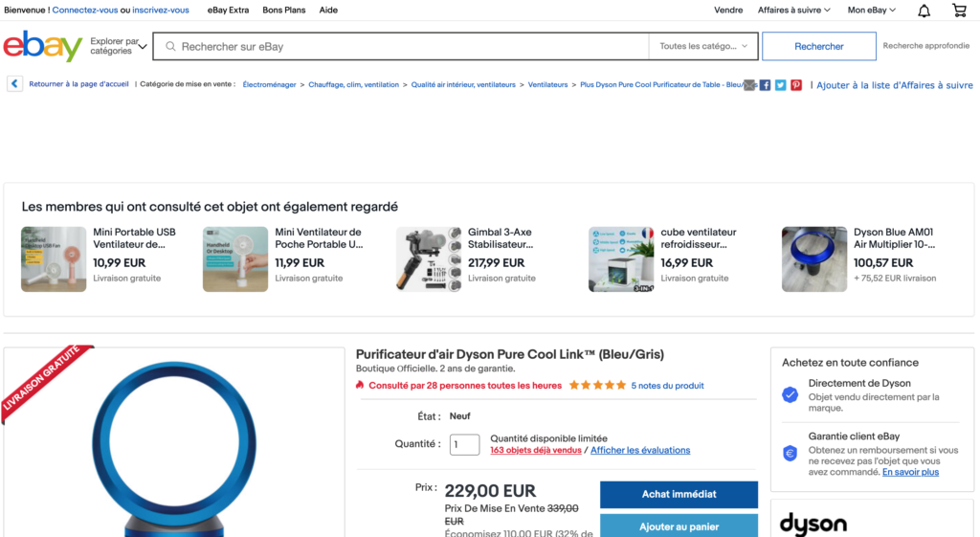Open Mini Ventilateur de Poche thumbnail
Image resolution: width=980 pixels, height=537 pixels.
click(235, 258)
